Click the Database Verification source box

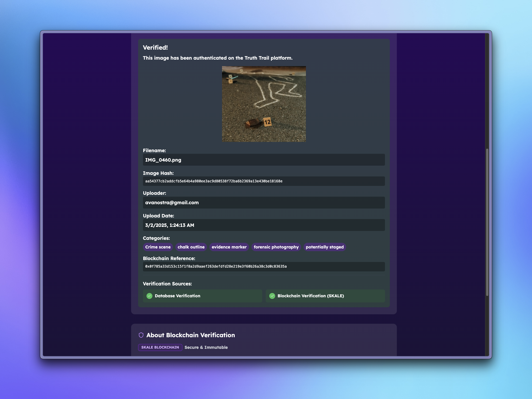point(202,296)
